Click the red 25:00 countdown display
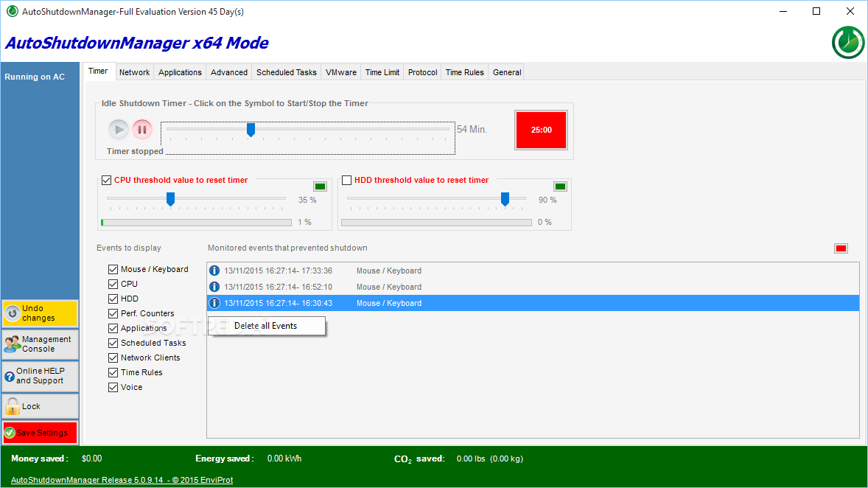 pos(542,130)
